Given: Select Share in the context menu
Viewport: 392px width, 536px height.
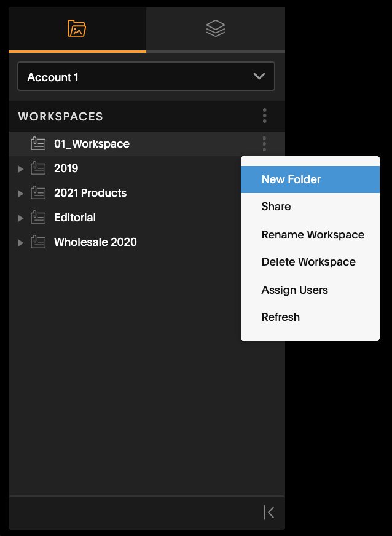Looking at the screenshot, I should coord(310,207).
